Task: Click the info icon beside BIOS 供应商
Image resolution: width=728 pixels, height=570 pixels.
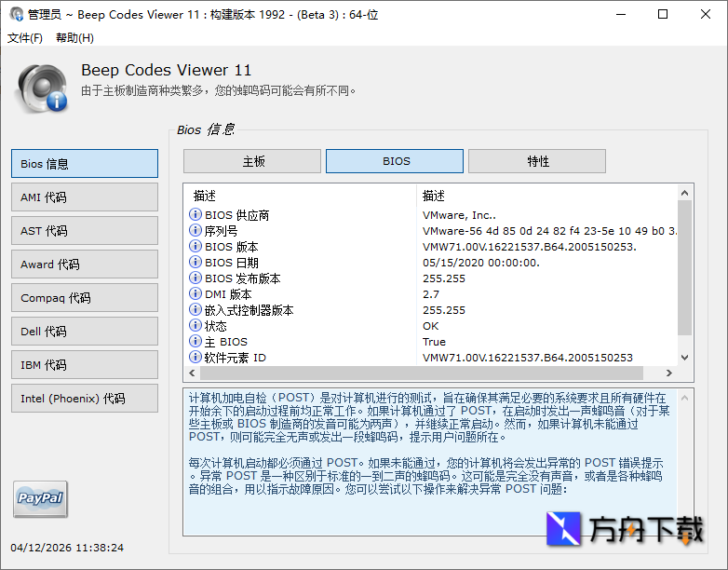Action: pyautogui.click(x=195, y=214)
